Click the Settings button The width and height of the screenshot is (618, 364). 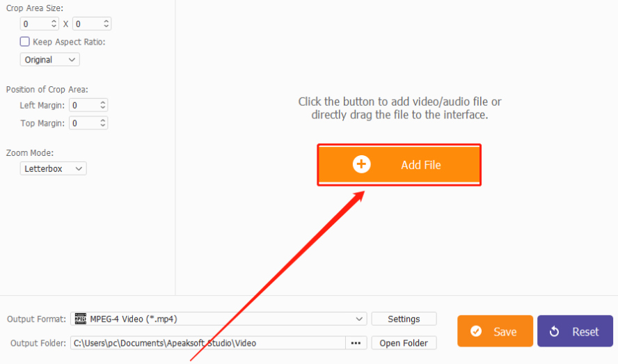(x=404, y=319)
